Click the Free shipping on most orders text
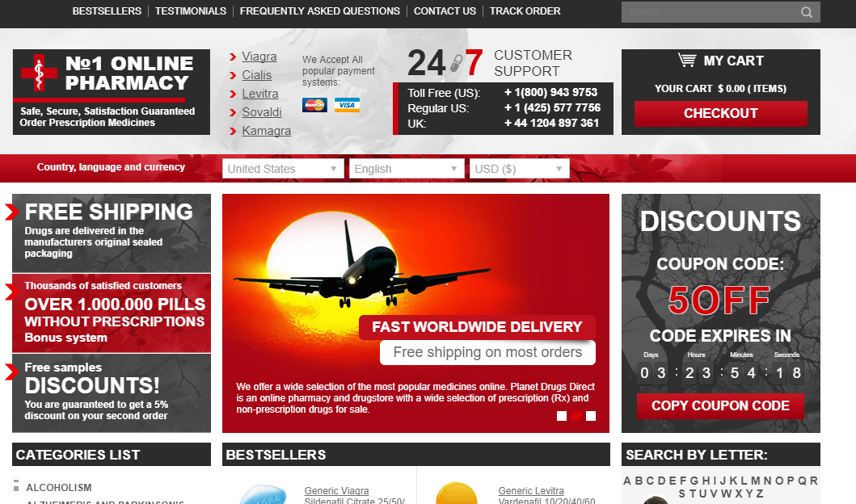 [x=487, y=352]
